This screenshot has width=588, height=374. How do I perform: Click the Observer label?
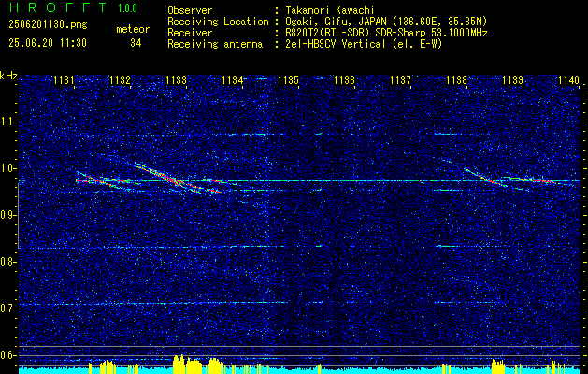coord(190,10)
